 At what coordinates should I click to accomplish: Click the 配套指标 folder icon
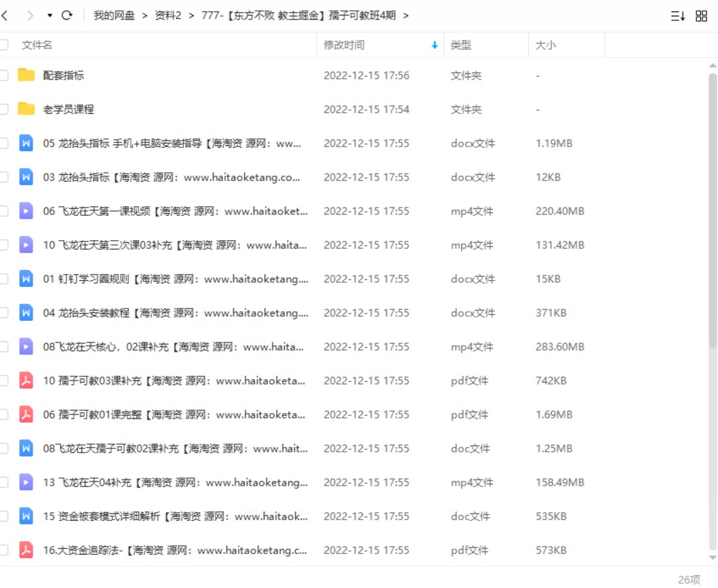tap(26, 75)
